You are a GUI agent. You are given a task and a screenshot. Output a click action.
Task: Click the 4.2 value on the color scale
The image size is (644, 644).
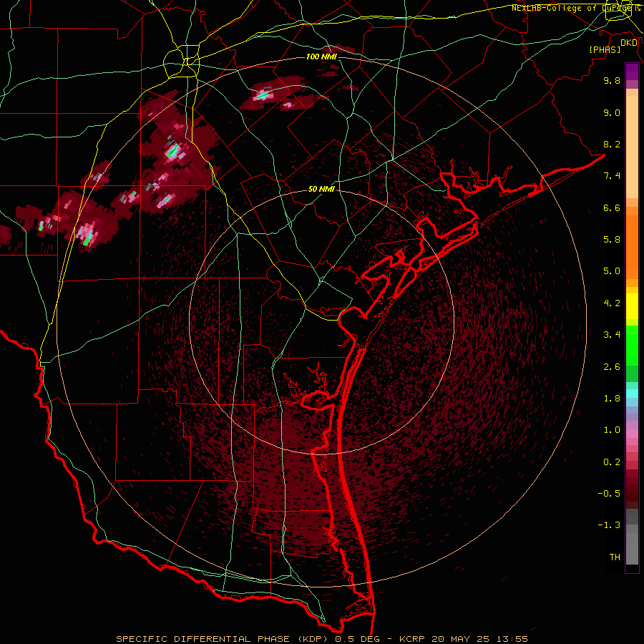pyautogui.click(x=612, y=303)
